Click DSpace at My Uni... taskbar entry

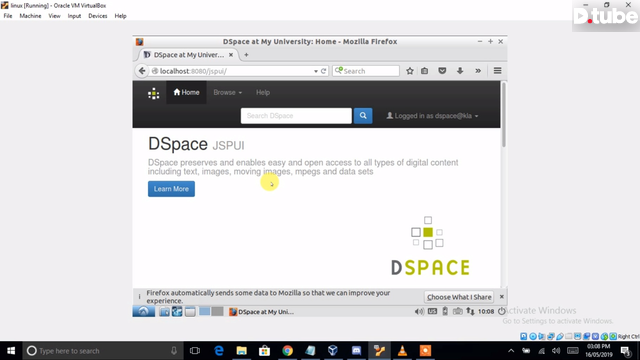point(262,312)
